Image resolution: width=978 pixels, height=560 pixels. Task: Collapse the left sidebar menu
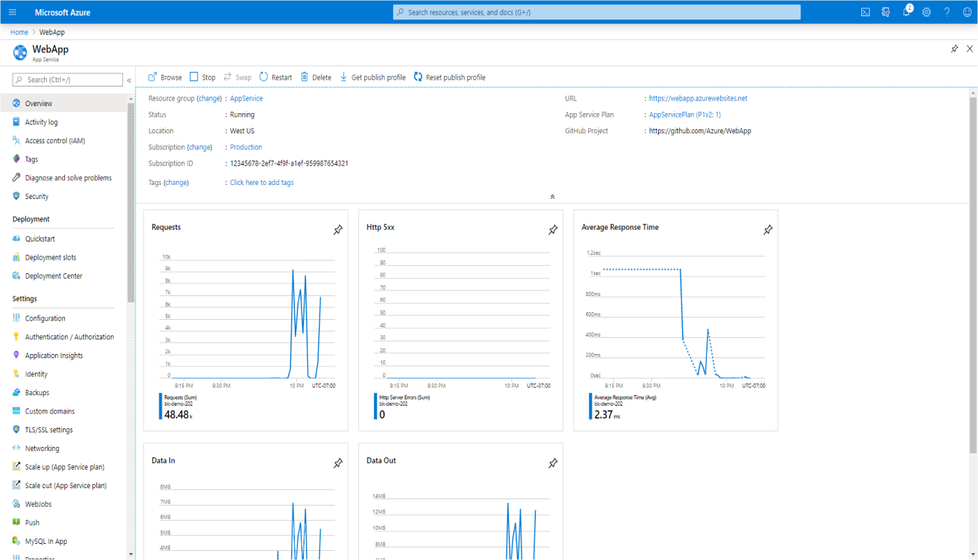tap(129, 80)
